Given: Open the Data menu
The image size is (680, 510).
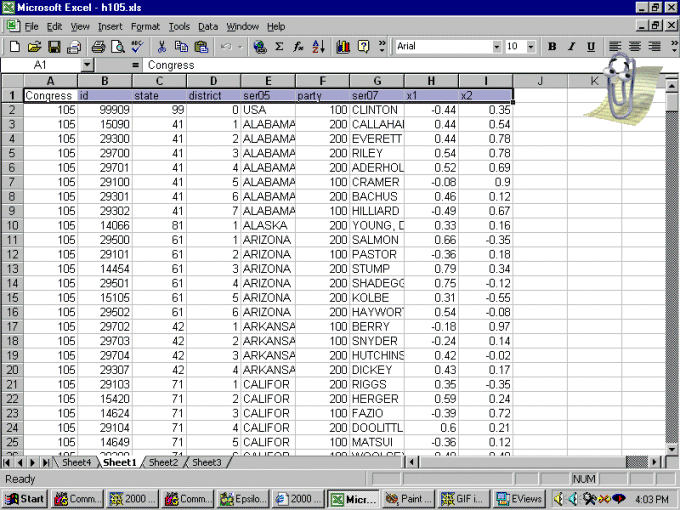Looking at the screenshot, I should (x=208, y=26).
